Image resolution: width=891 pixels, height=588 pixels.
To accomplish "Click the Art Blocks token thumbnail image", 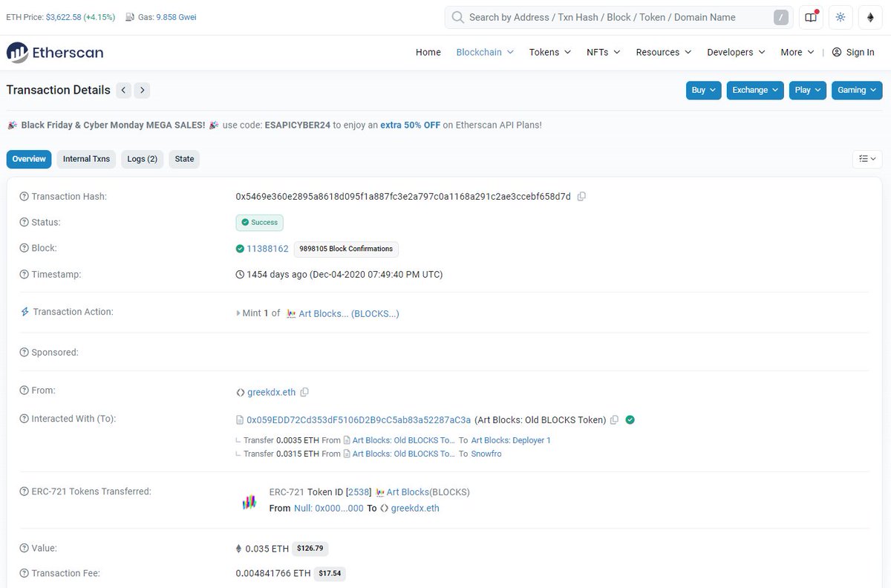I will coord(249,502).
